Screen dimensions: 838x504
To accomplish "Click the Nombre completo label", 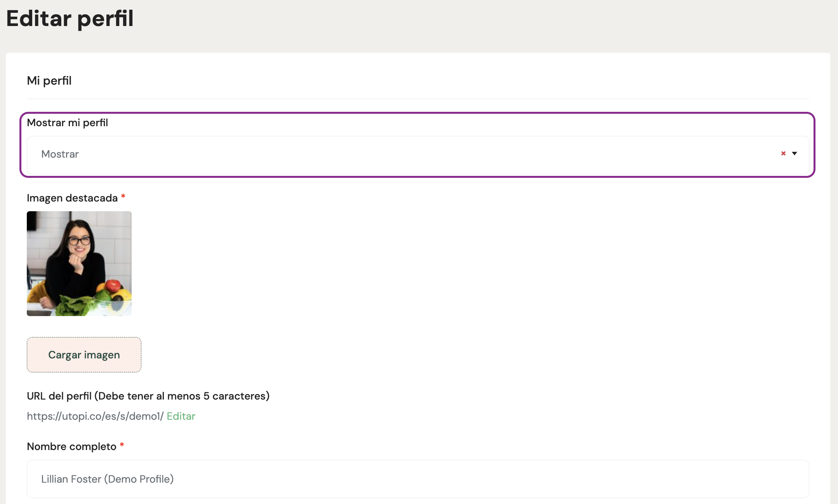I will 71,447.
